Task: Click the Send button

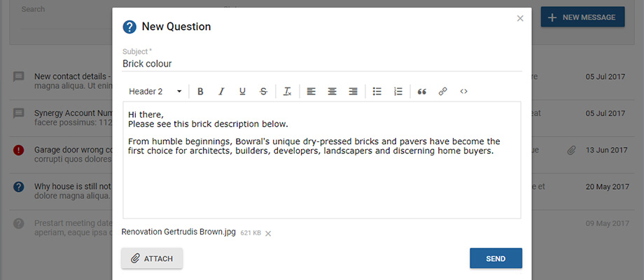Action: point(496,258)
